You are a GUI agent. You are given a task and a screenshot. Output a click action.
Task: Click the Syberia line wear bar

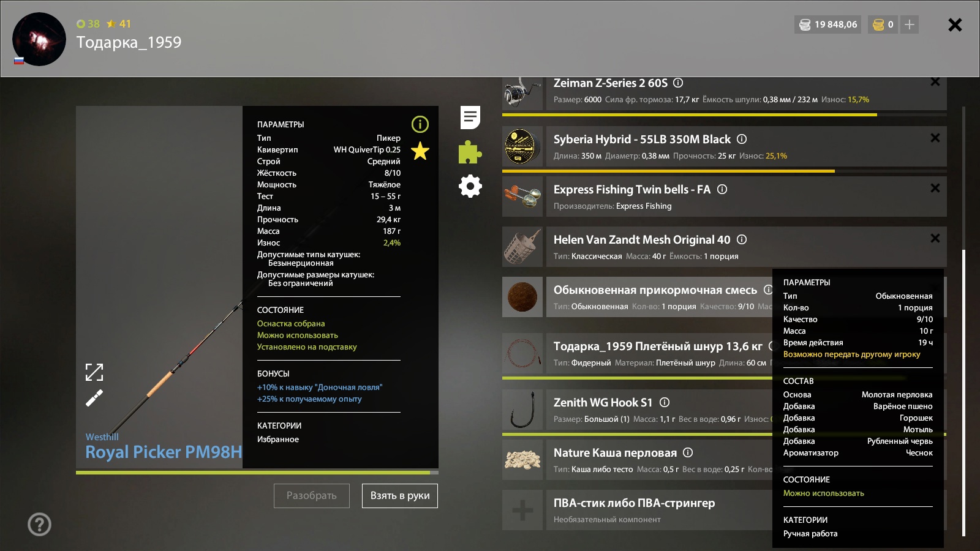point(725,171)
